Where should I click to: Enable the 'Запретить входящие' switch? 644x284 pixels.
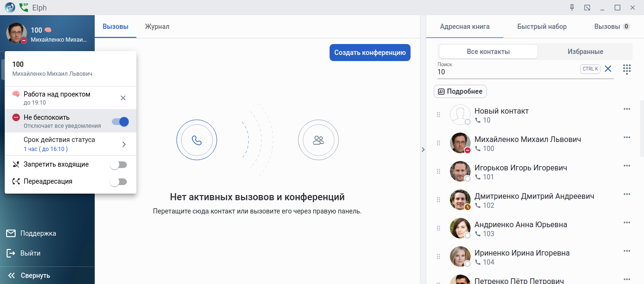118,165
